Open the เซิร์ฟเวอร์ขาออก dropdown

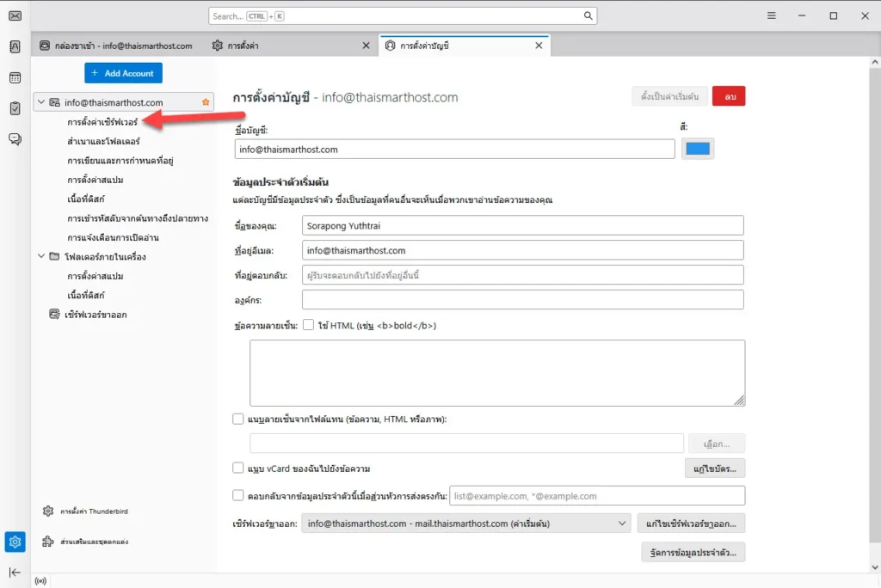pos(465,524)
